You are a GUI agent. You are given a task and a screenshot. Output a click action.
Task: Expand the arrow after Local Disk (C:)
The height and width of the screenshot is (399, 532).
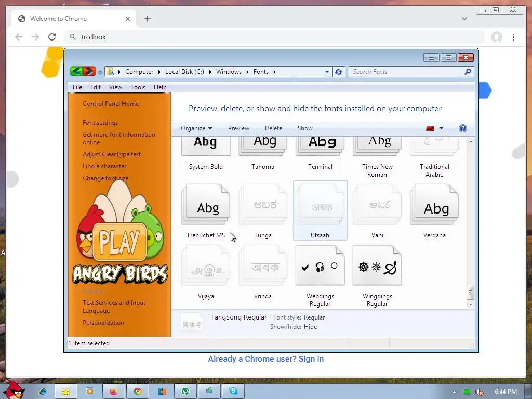tap(210, 72)
